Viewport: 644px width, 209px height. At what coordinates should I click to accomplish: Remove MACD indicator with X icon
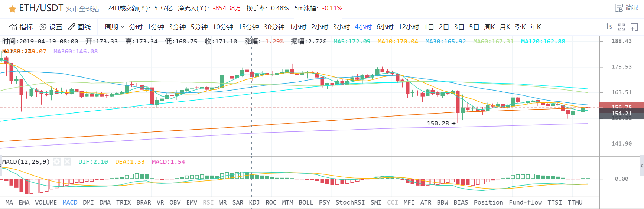(67, 162)
